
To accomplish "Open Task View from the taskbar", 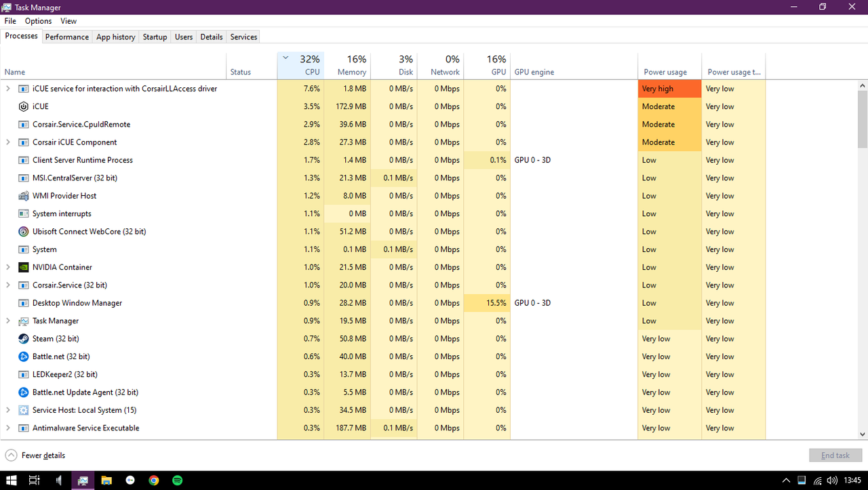I will pyautogui.click(x=34, y=481).
